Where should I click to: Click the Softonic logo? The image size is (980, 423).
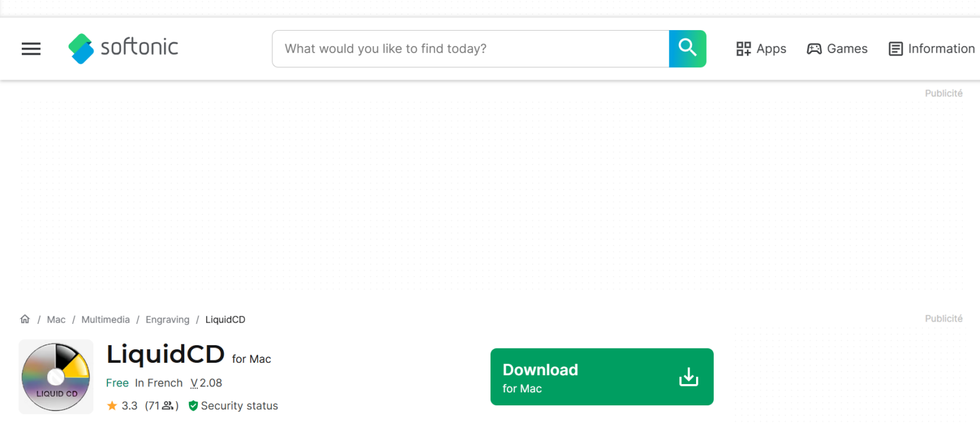click(123, 48)
